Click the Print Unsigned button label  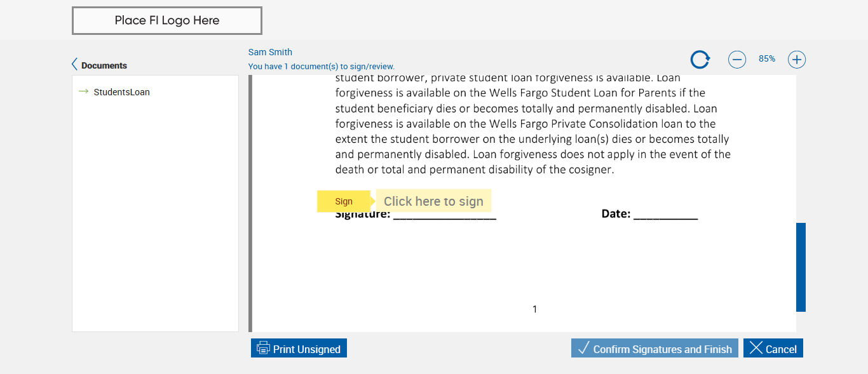click(x=307, y=349)
